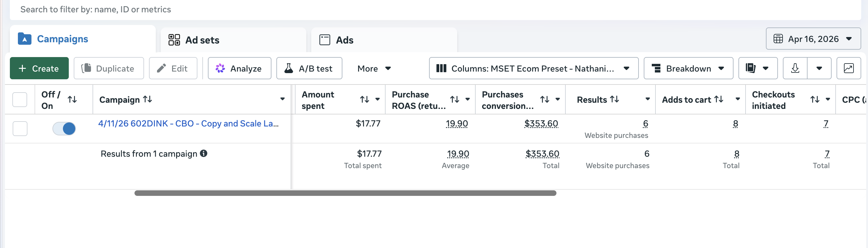Open Results column menu arrow
Screen dimensions: 868x248
(648, 99)
